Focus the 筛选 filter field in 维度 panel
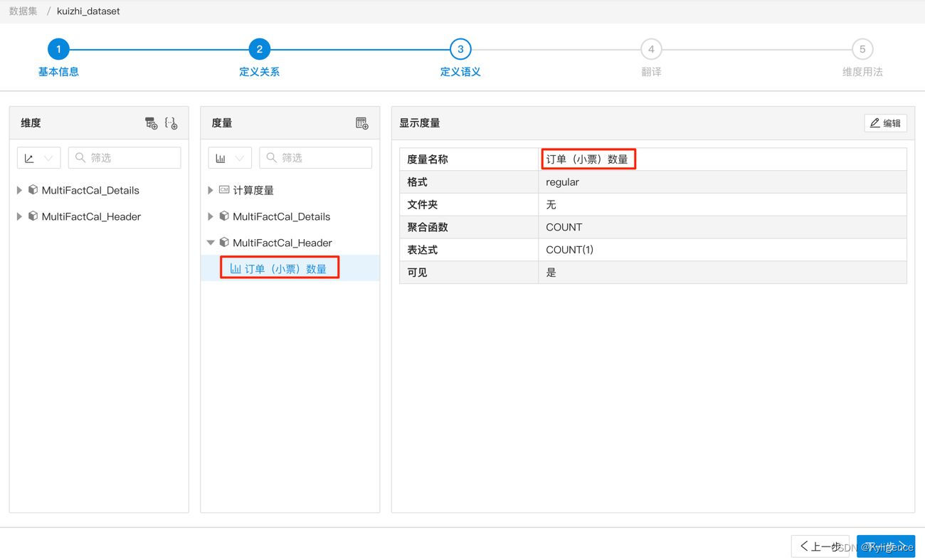The image size is (925, 560). [125, 158]
